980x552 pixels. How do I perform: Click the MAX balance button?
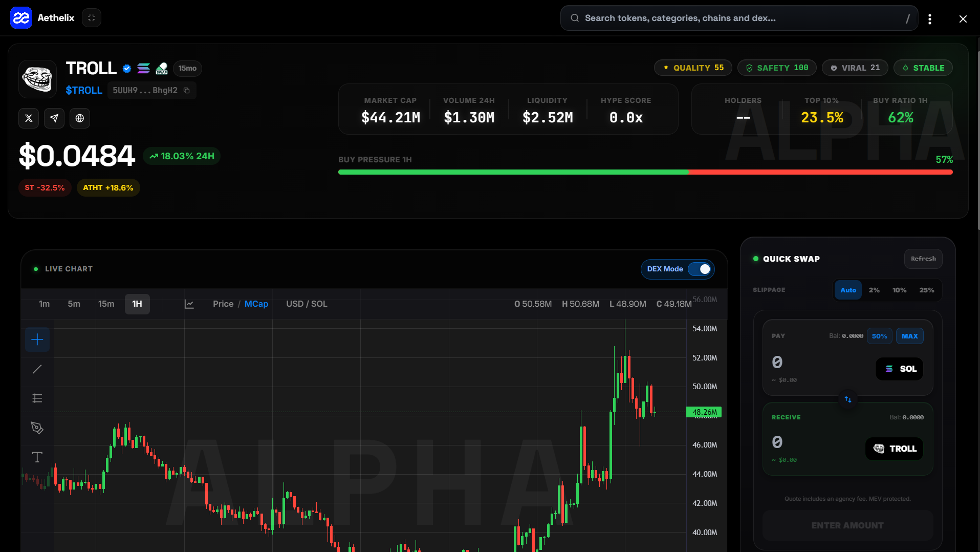coord(909,336)
